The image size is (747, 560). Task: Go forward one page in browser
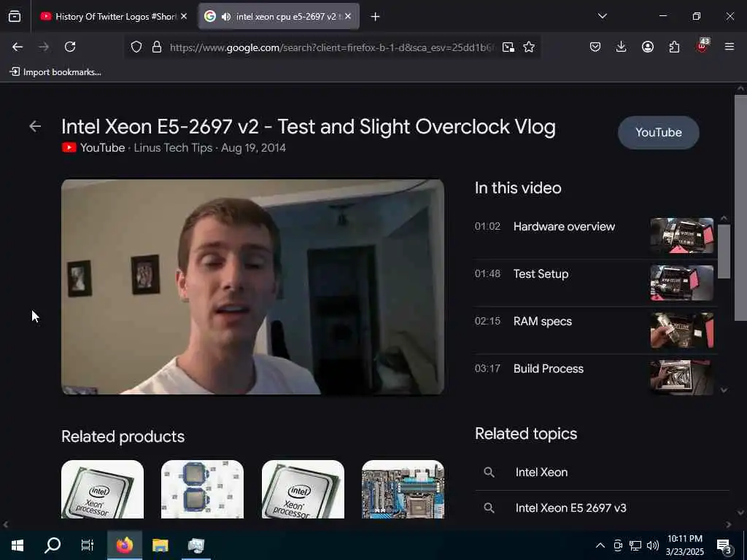pos(44,47)
